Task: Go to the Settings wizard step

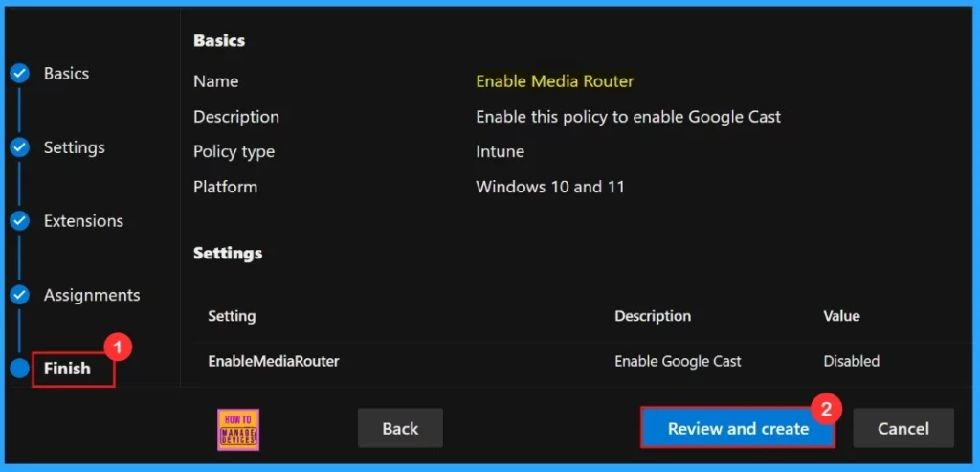Action: point(75,148)
